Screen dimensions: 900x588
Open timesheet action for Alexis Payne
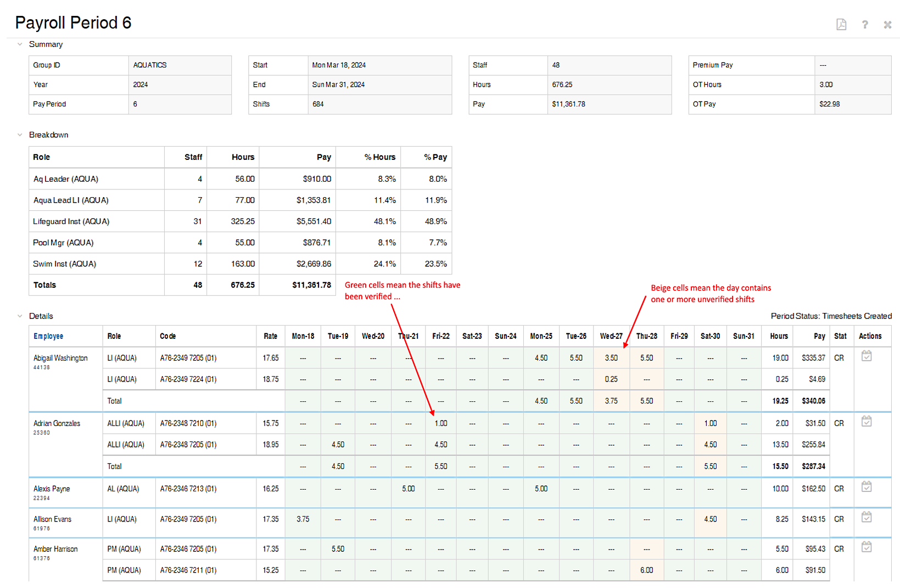point(867,486)
